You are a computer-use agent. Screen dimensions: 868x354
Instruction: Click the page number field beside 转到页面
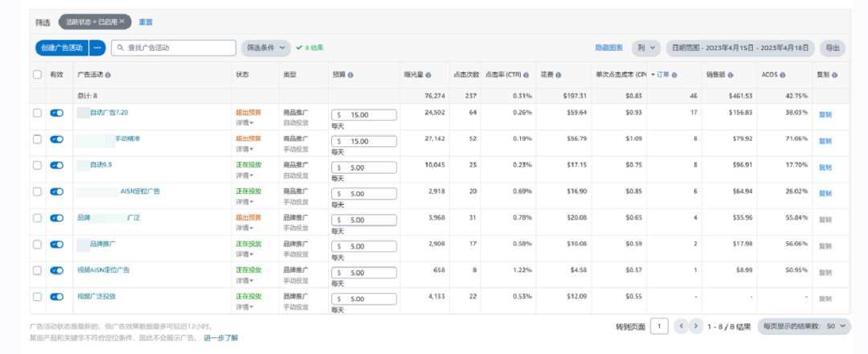pyautogui.click(x=659, y=327)
